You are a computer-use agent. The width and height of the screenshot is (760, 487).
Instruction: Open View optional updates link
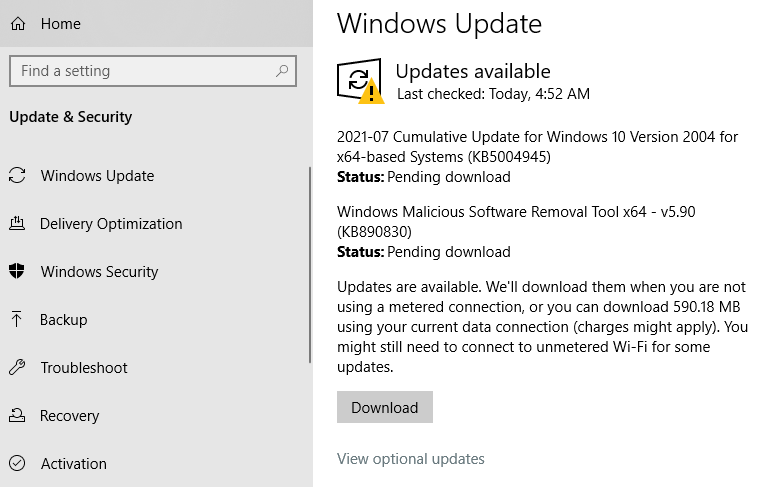(411, 458)
